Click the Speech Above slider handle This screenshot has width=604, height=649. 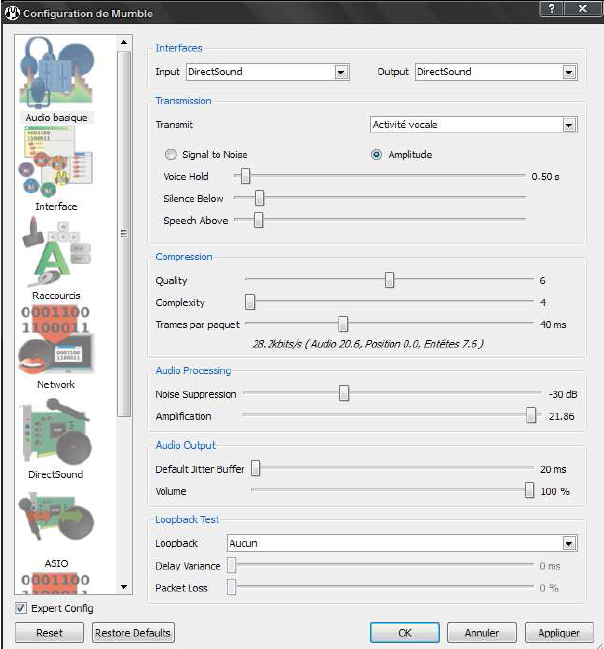[x=258, y=220]
